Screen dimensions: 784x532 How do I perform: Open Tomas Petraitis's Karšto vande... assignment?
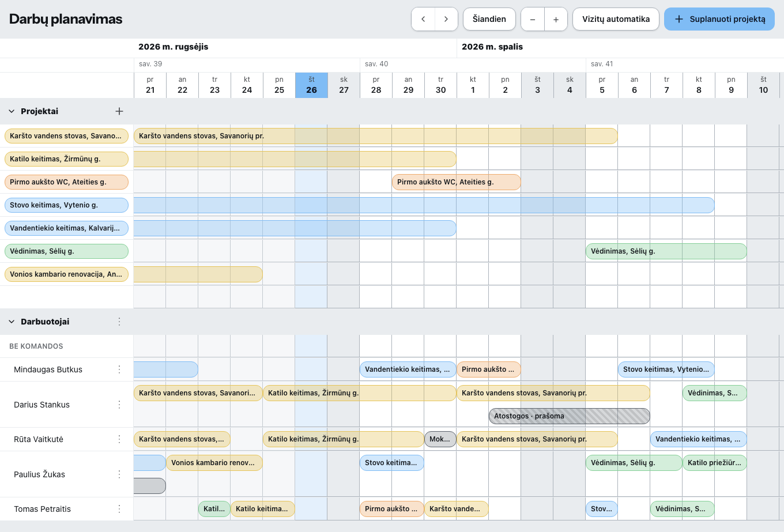457,509
